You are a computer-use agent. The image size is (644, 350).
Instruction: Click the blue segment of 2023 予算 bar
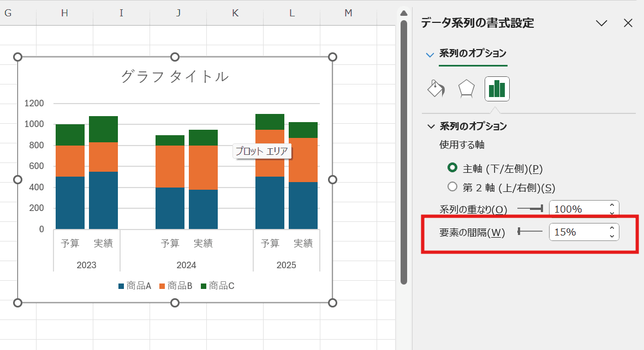pyautogui.click(x=69, y=202)
